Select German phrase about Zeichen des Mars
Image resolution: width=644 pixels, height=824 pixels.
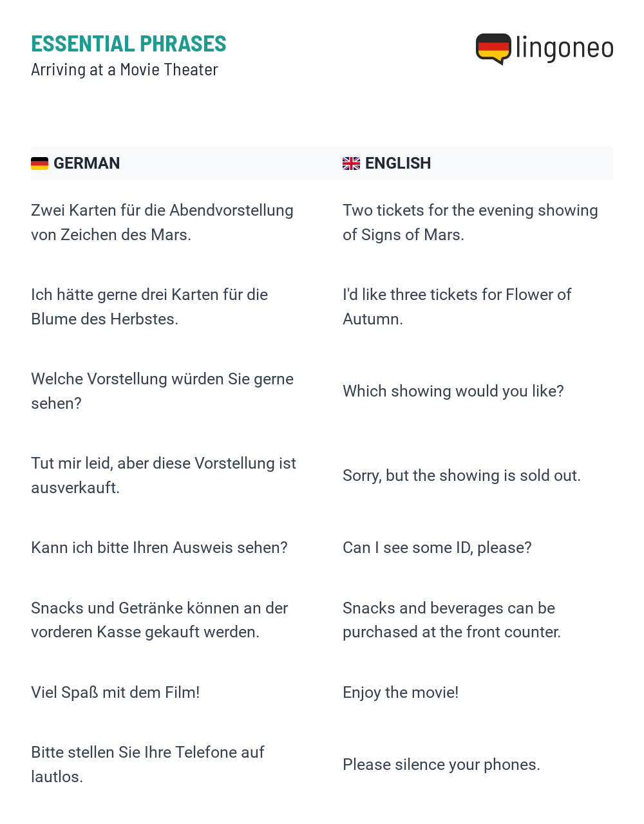(162, 223)
